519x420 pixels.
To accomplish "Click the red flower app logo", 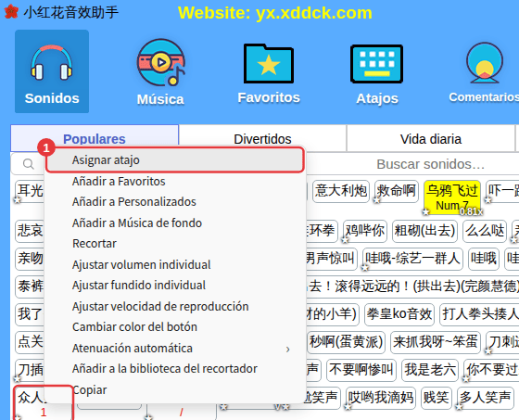I will point(11,12).
